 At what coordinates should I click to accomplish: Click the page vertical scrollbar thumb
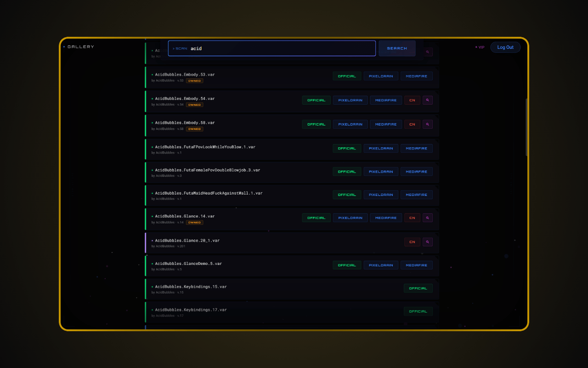(x=526, y=126)
